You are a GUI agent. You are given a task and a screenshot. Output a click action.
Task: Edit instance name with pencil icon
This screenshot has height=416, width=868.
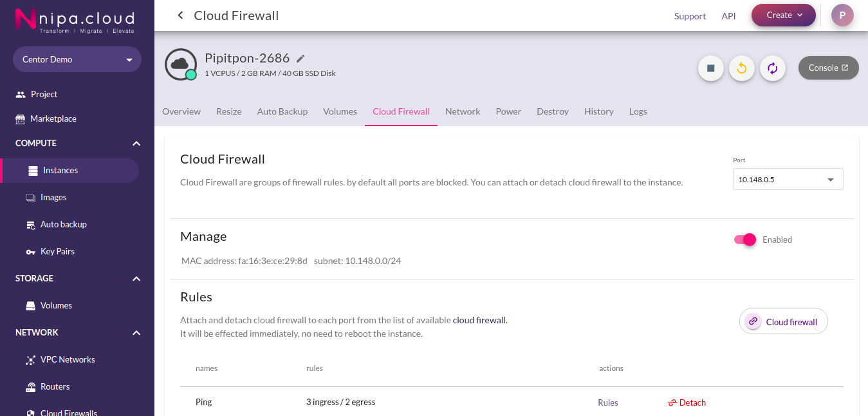click(300, 59)
